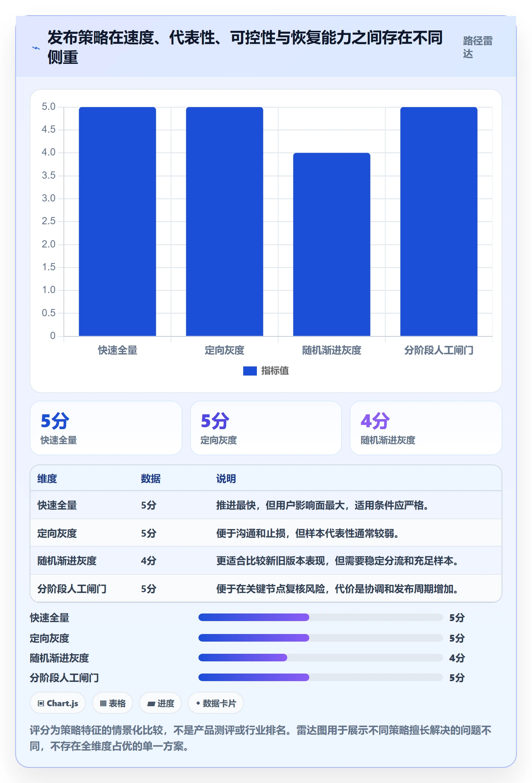Viewport: 532px width, 783px height.
Task: Select the 表格 tag chip
Action: pyautogui.click(x=112, y=703)
